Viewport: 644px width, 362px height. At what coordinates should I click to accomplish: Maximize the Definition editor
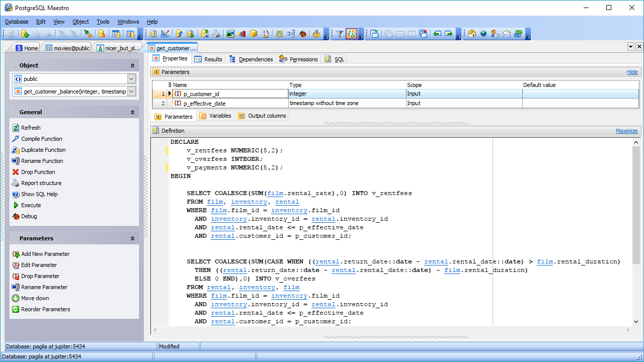click(626, 130)
